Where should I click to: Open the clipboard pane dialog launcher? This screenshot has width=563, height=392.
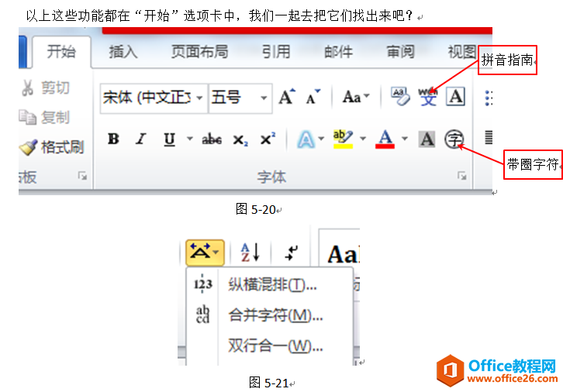82,176
